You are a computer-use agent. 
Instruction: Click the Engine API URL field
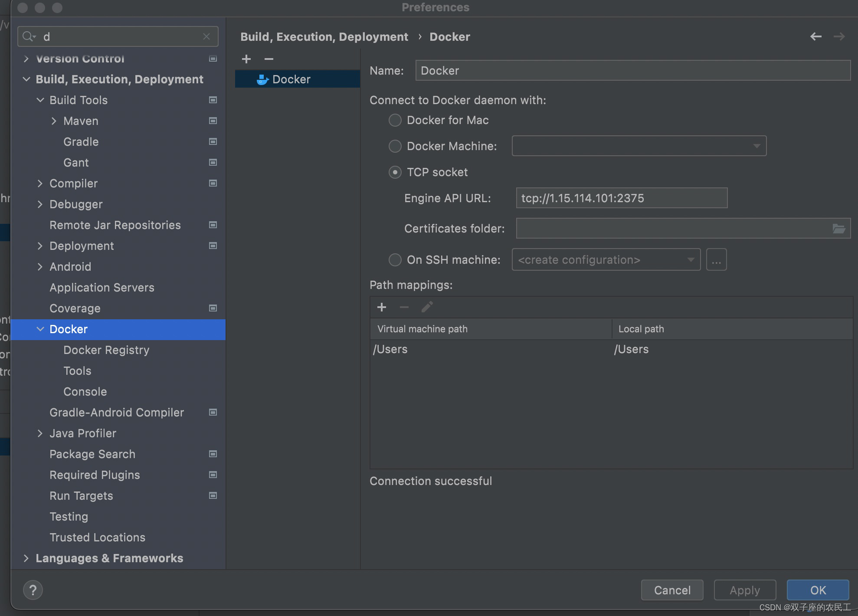621,198
